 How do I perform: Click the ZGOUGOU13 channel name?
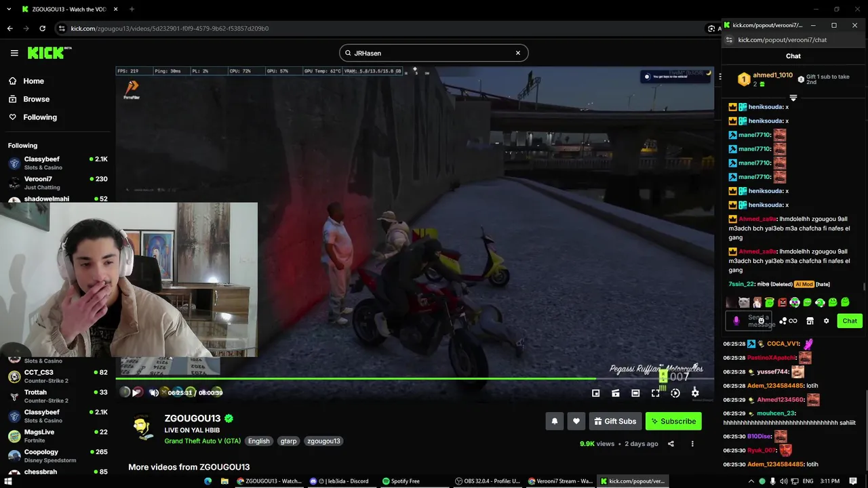point(193,418)
